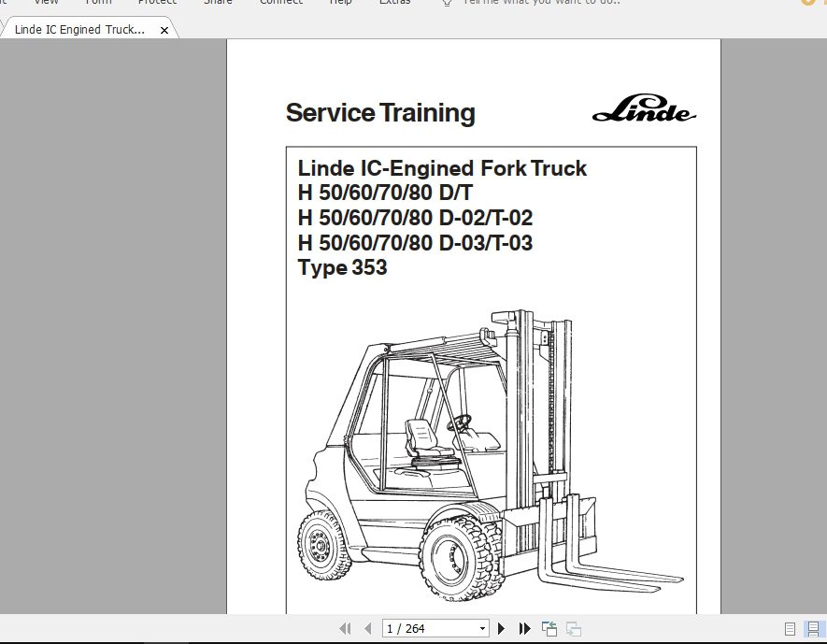Click the 'H 50/60/70/80 D-03/T-03' line

pyautogui.click(x=415, y=243)
